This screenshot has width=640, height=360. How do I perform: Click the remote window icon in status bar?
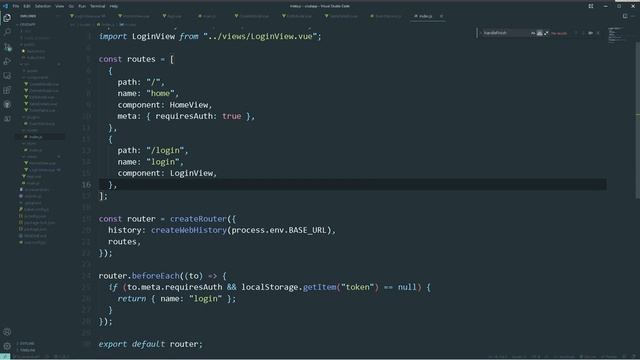(x=5, y=357)
